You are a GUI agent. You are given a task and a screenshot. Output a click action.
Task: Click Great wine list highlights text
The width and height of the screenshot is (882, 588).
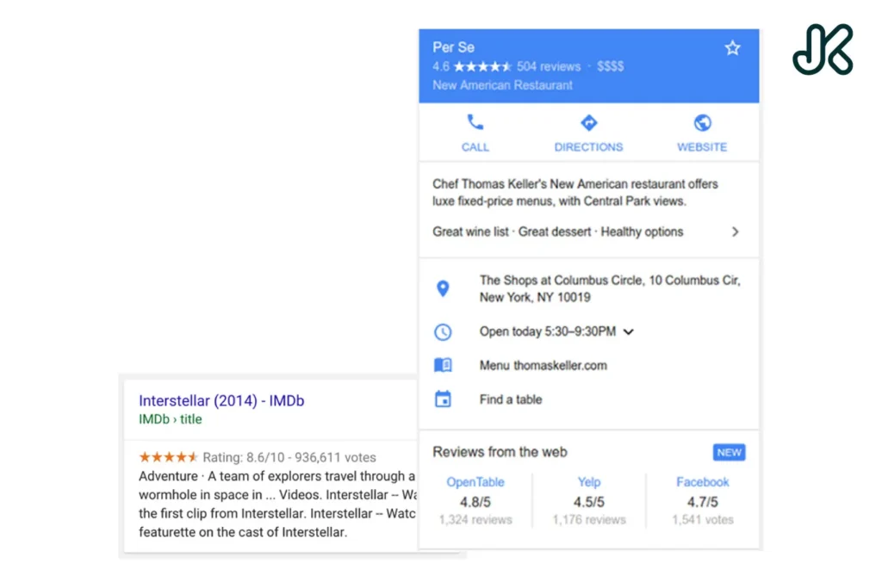coord(558,232)
